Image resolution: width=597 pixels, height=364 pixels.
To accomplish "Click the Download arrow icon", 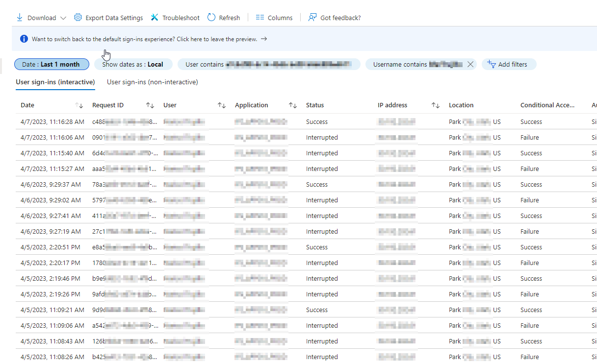I will 20,18.
